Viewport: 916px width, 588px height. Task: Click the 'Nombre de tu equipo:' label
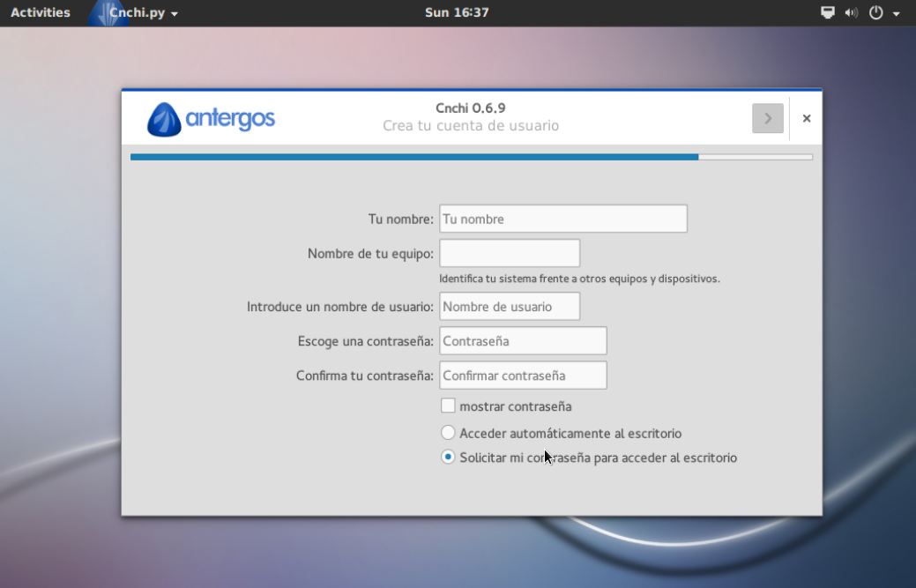tap(370, 253)
